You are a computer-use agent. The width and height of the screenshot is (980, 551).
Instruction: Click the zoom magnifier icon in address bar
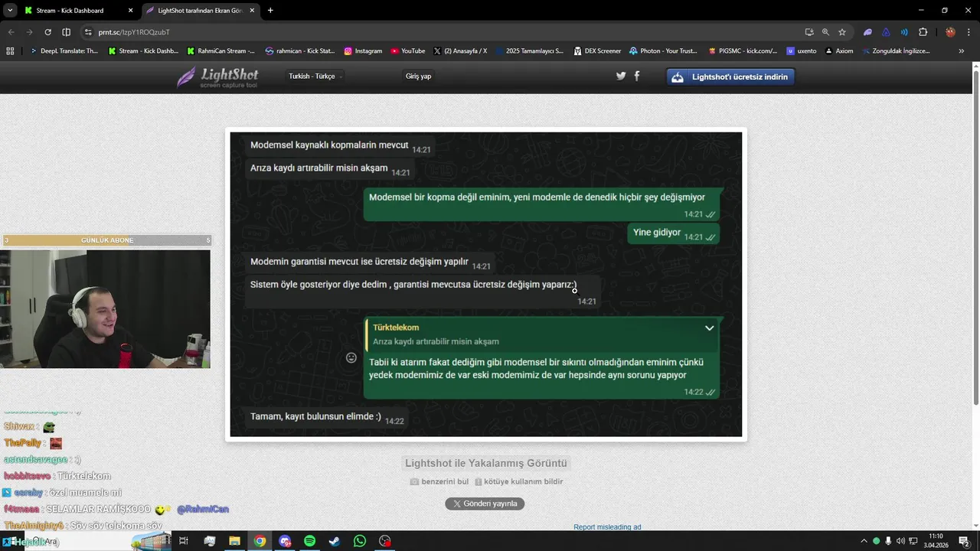click(x=825, y=32)
